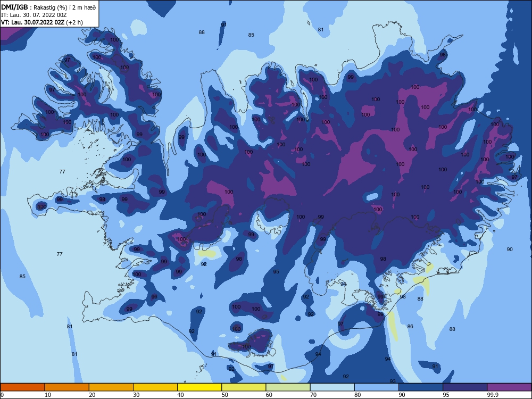Pick the light orange 20–30 legend swatch
The image size is (532, 399).
pos(111,387)
